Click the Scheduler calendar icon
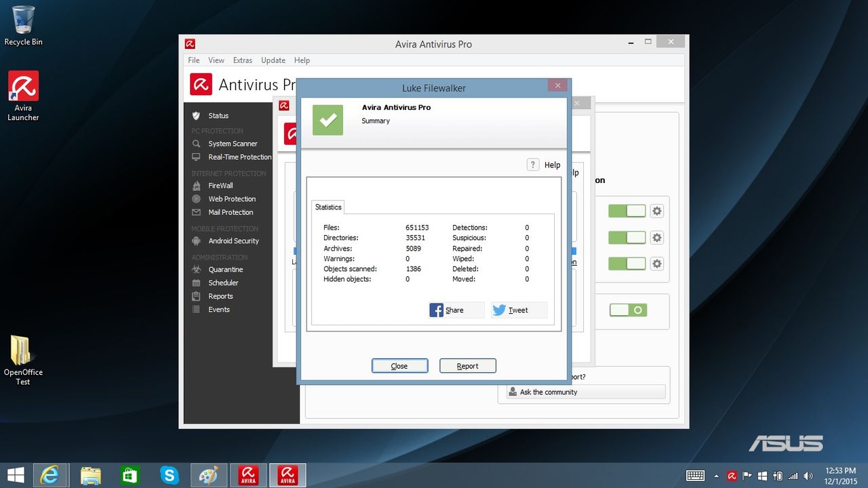868x488 pixels. [x=196, y=283]
